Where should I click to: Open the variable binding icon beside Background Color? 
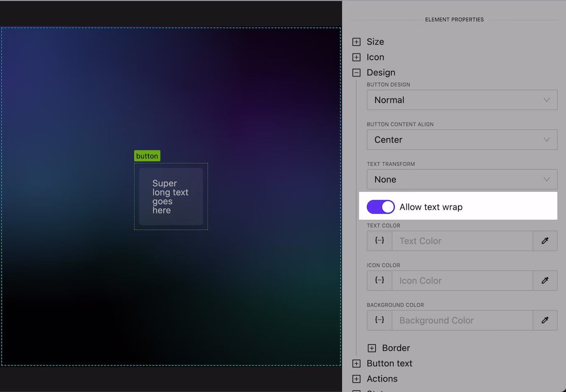pos(379,320)
